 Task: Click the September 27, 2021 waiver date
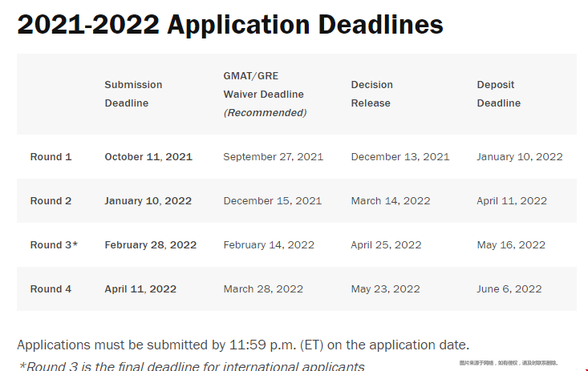click(274, 157)
